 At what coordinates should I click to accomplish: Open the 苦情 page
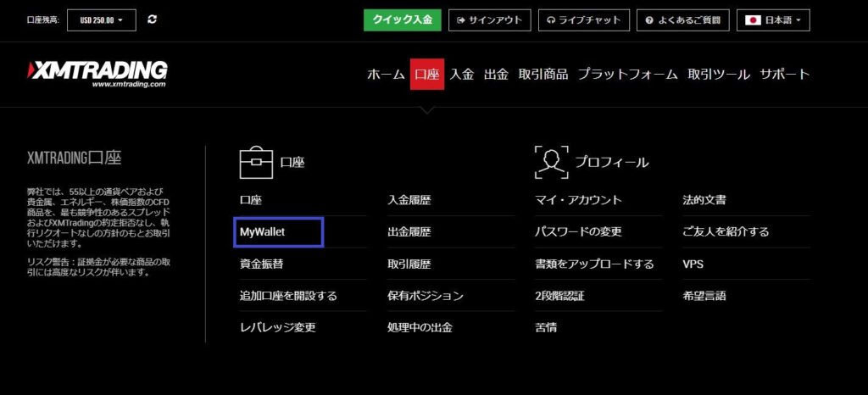point(546,327)
